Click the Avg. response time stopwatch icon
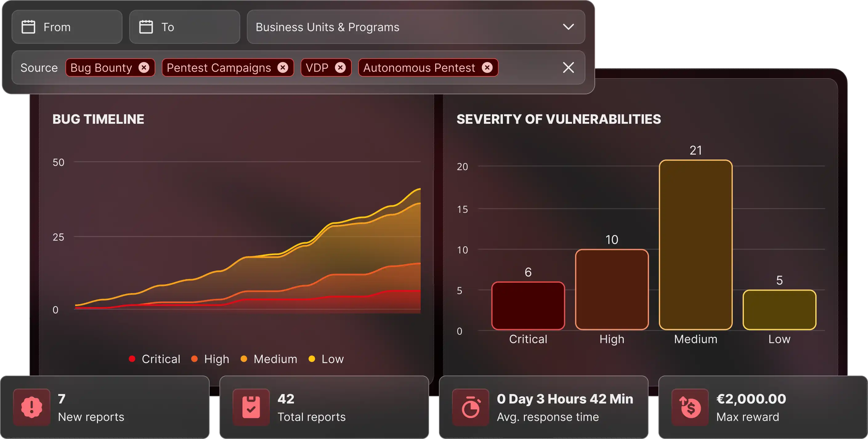 (470, 407)
